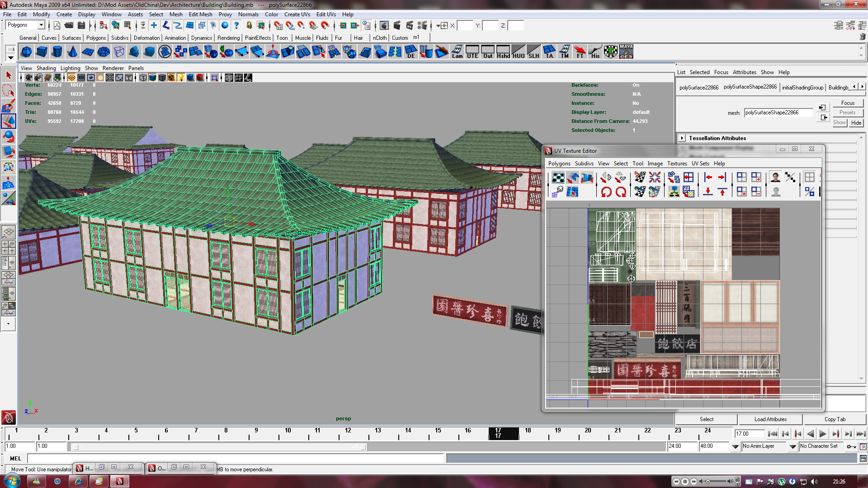Click the flip UVs horizontally icon
Screen dimensions: 868x488
coord(606,178)
